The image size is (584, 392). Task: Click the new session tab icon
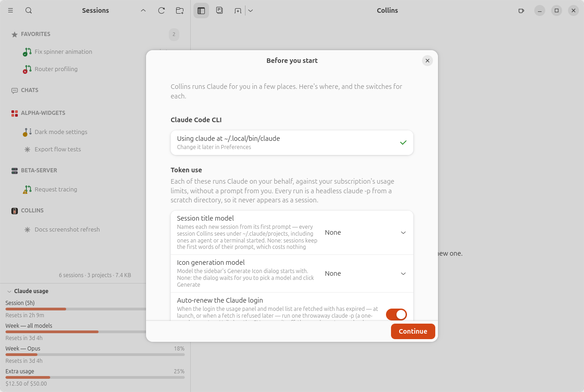[x=238, y=10]
